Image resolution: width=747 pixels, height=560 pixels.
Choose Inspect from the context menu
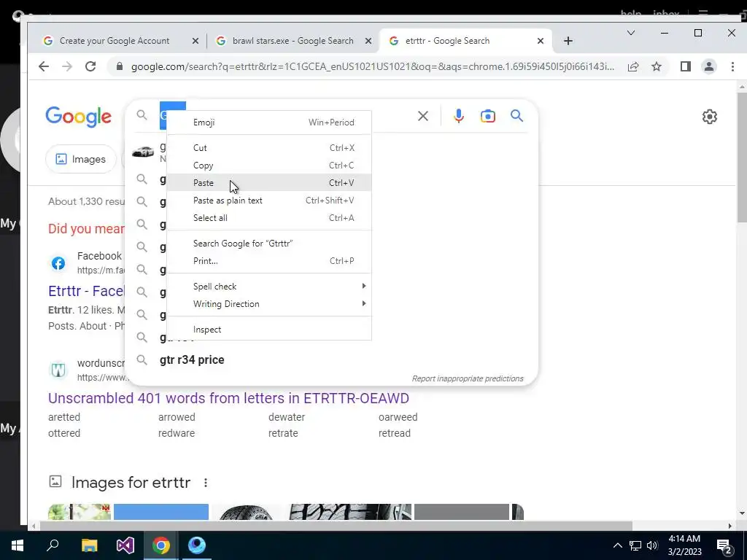269,330
